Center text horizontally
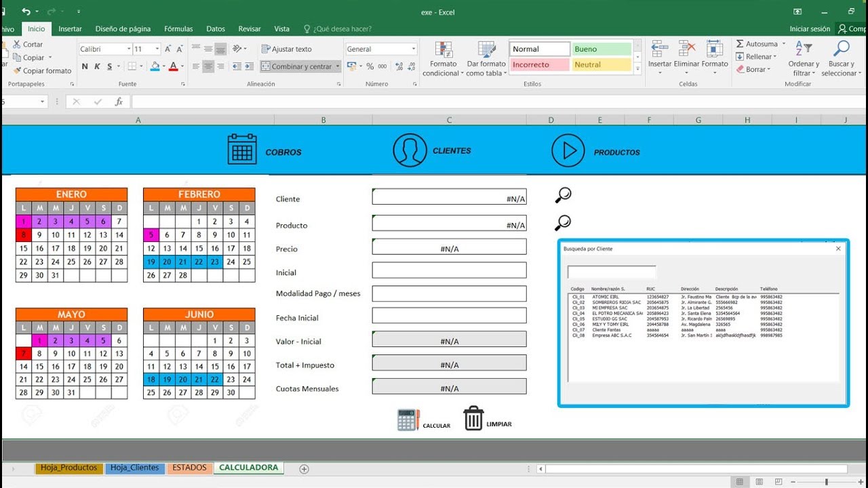Image resolution: width=868 pixels, height=488 pixels. click(208, 66)
